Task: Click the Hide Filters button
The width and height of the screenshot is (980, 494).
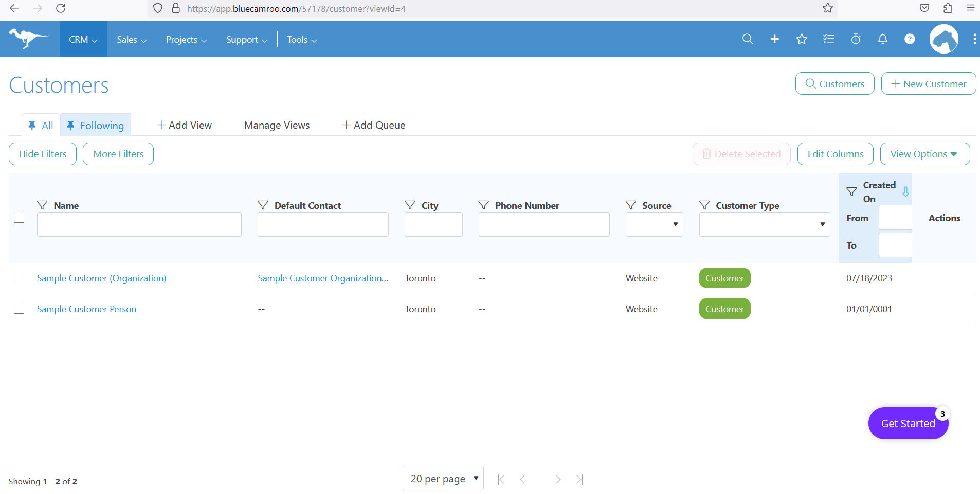Action: [43, 154]
